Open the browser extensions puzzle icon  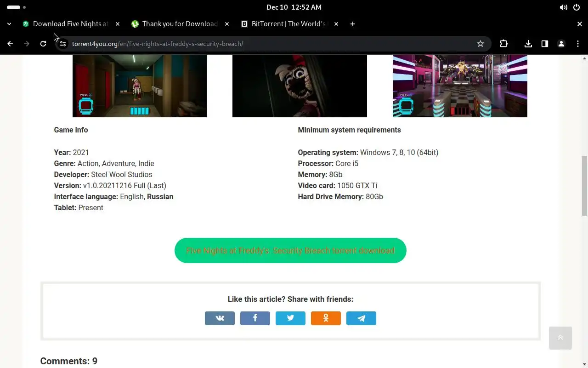click(x=504, y=44)
